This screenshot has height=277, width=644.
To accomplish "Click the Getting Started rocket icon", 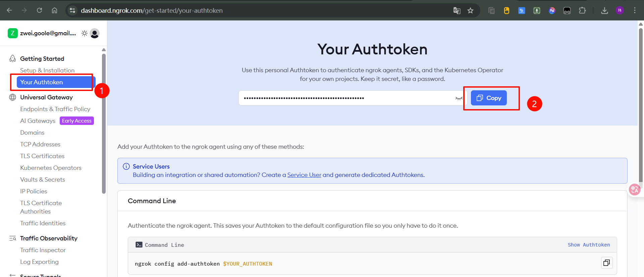I will coord(12,59).
